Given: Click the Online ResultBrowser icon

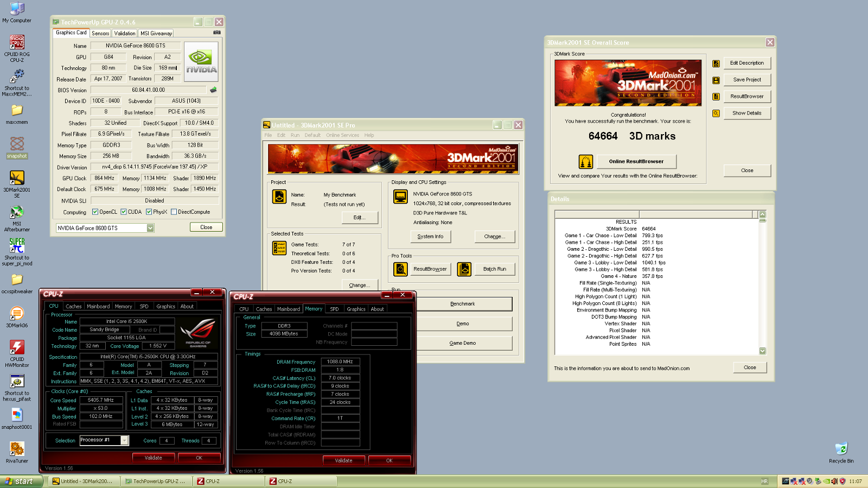Looking at the screenshot, I should (585, 161).
